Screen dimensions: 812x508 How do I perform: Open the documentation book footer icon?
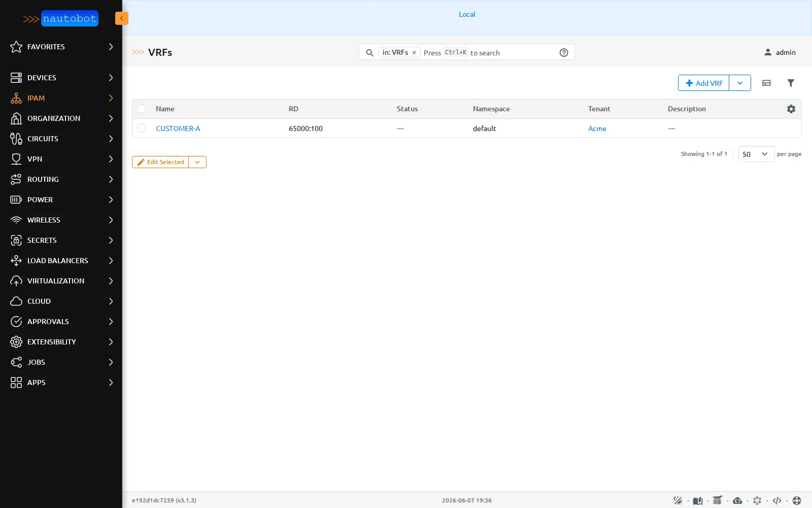(x=698, y=500)
